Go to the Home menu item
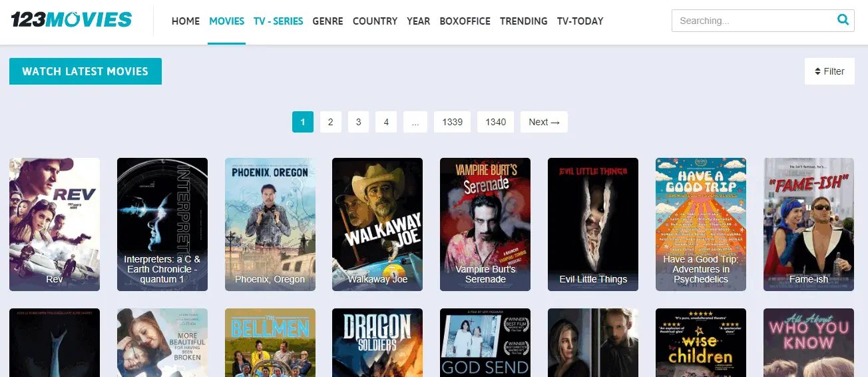 [x=186, y=21]
